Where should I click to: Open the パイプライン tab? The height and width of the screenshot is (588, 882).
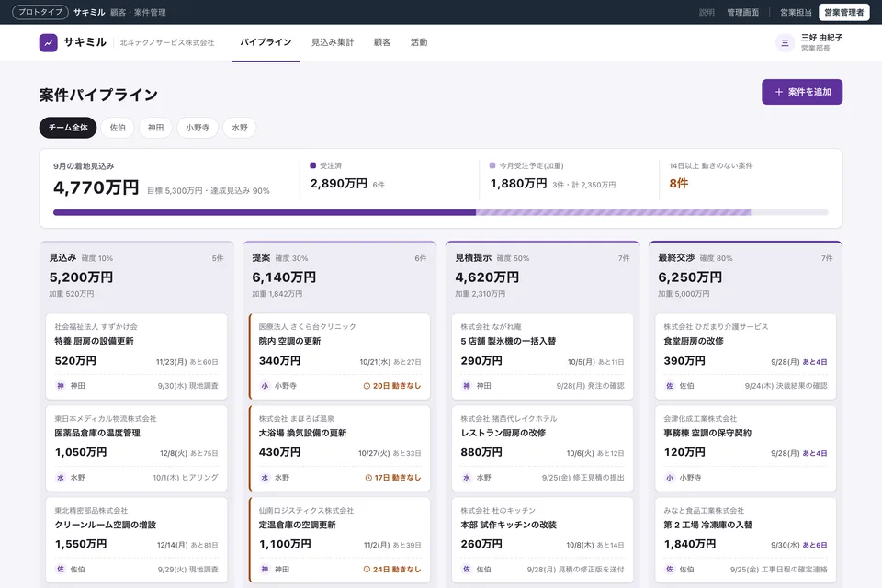pyautogui.click(x=266, y=43)
